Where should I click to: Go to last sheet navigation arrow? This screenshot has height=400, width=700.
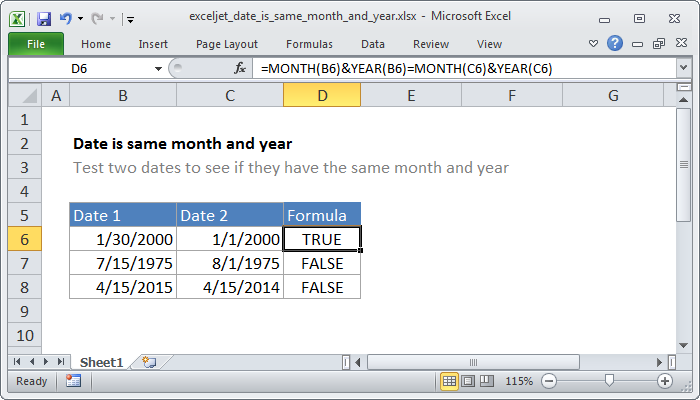(x=61, y=362)
